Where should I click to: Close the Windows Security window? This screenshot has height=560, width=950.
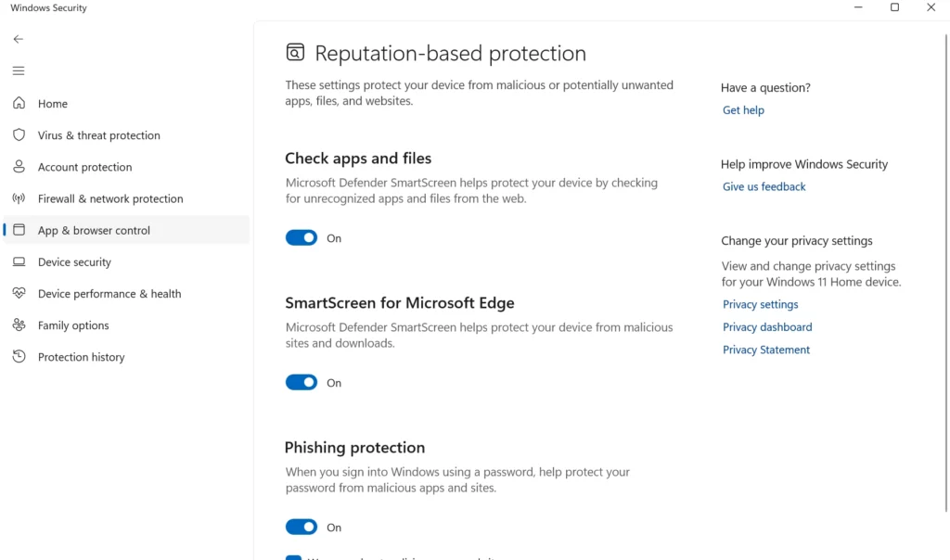point(931,7)
